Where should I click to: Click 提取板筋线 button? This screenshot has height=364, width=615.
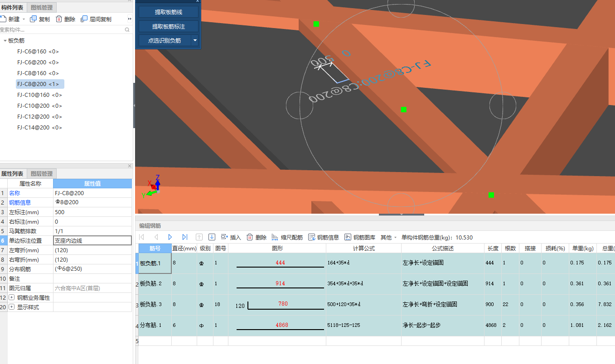point(169,12)
